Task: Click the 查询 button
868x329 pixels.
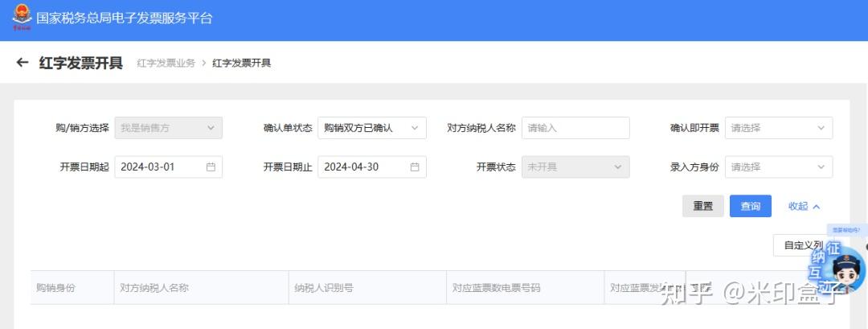Action: coord(751,206)
